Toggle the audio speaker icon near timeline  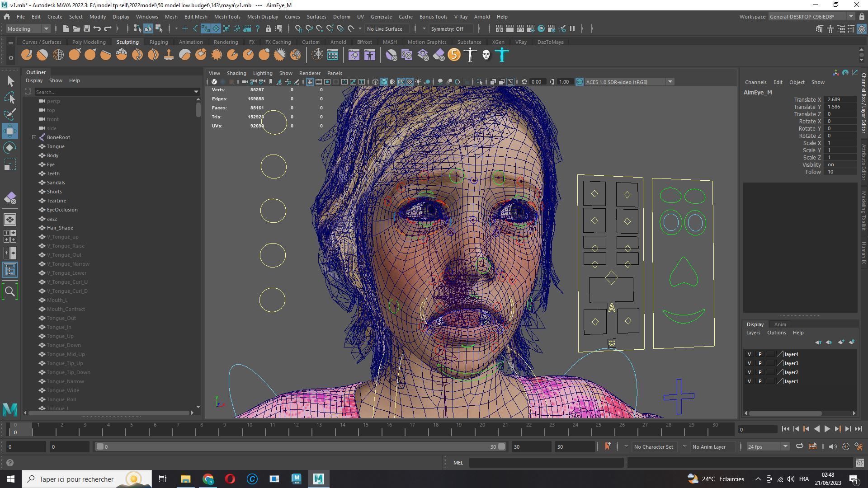click(832, 446)
